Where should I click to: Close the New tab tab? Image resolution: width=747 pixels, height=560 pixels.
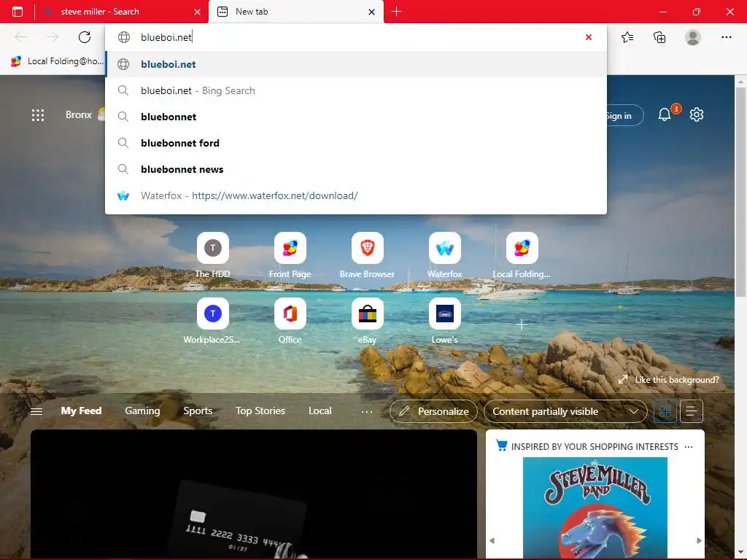(x=371, y=12)
